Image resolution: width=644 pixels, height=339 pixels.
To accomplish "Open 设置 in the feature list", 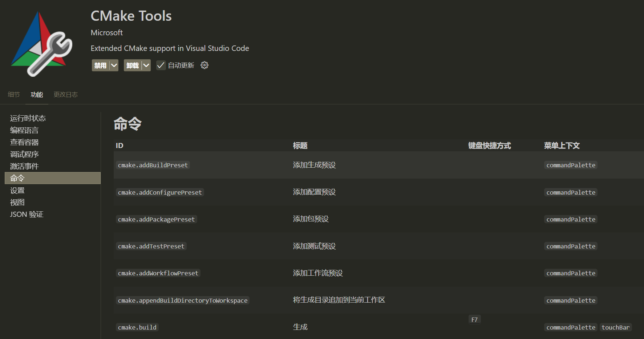I will [x=17, y=190].
